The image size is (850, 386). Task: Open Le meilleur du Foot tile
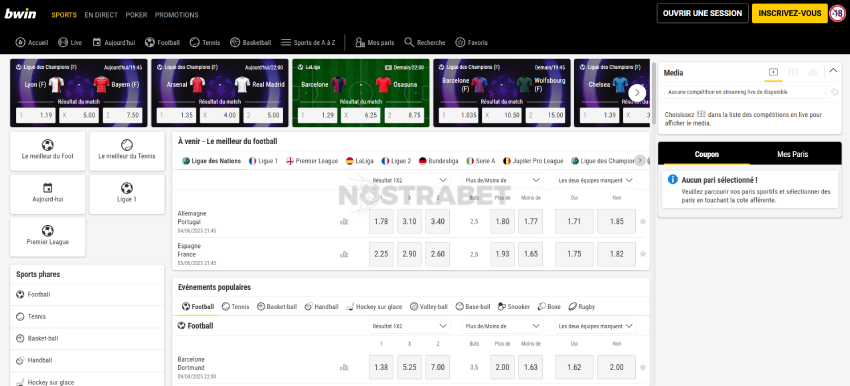[x=48, y=151]
